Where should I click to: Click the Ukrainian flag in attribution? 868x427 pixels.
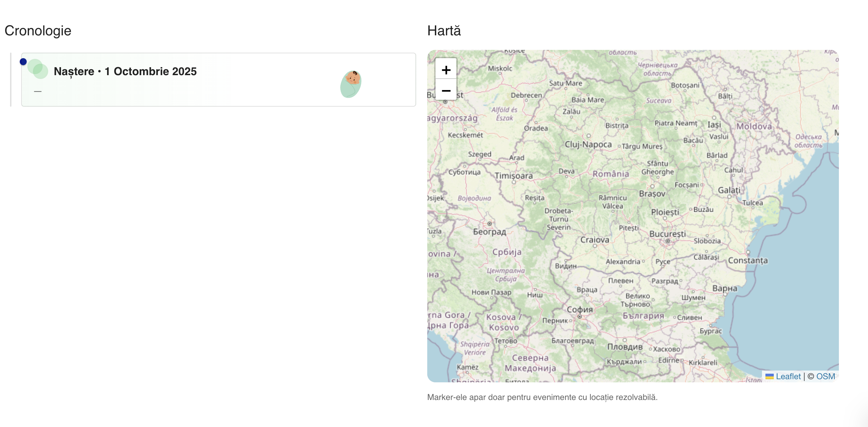[769, 376]
